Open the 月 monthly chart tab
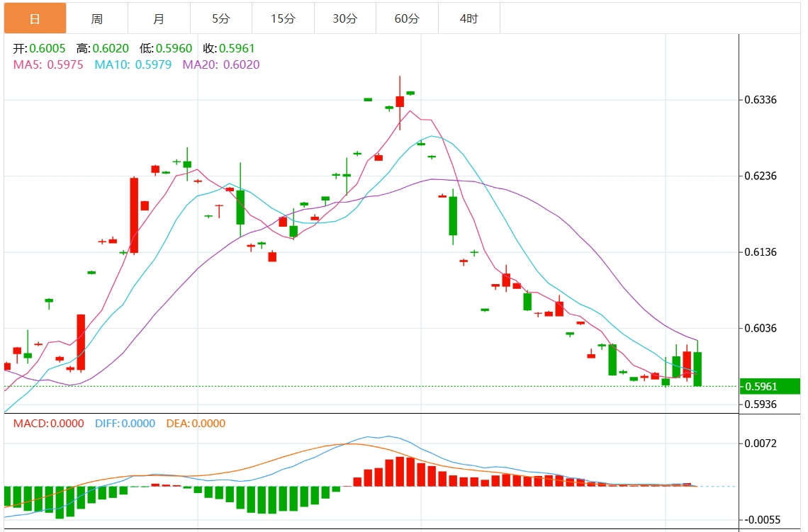808x532 pixels. tap(159, 18)
